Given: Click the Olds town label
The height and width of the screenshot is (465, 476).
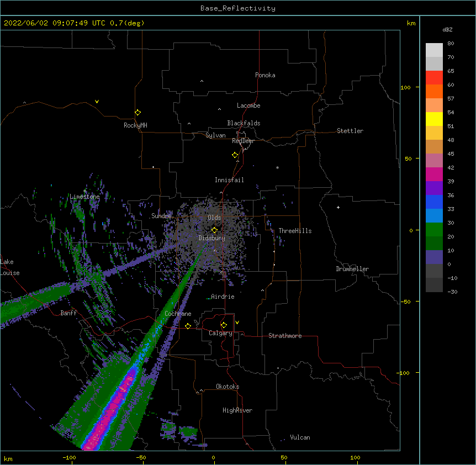Looking at the screenshot, I should pyautogui.click(x=214, y=218).
